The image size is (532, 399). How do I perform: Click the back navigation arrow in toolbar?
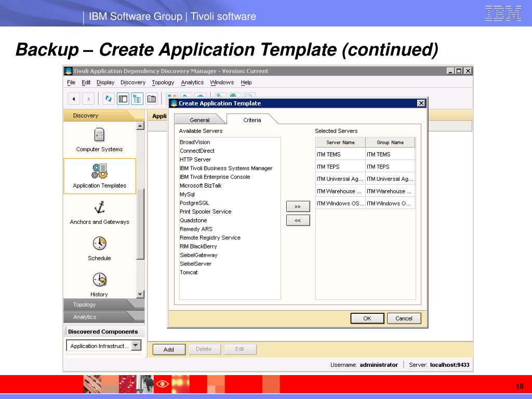coord(74,99)
